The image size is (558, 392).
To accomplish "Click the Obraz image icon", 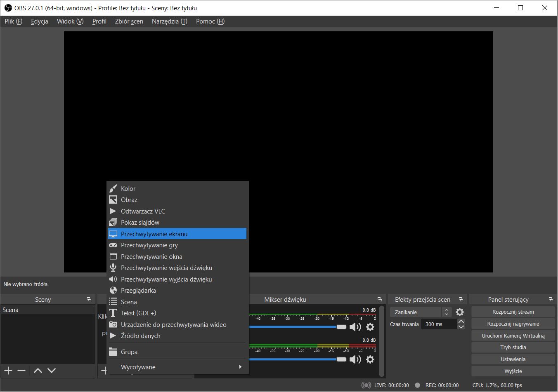I will pyautogui.click(x=113, y=200).
